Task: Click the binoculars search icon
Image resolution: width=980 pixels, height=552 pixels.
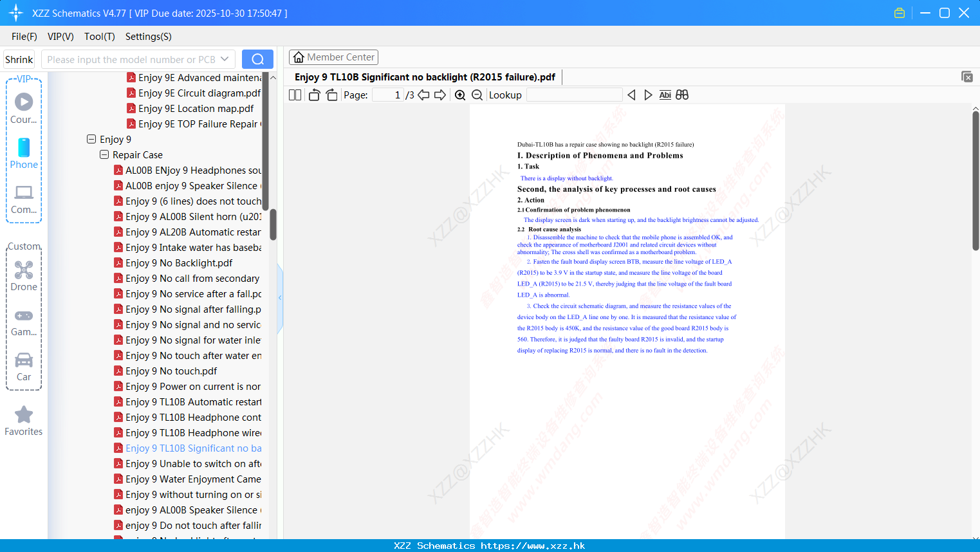Action: (682, 95)
